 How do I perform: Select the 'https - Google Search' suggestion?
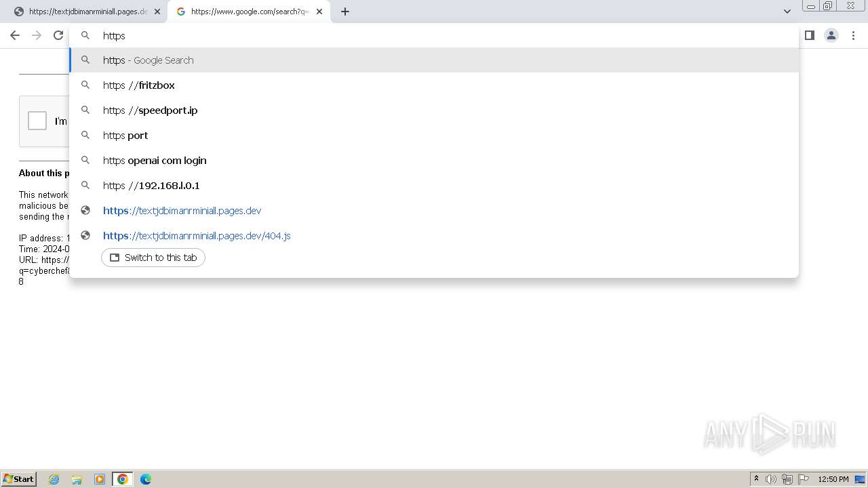[x=434, y=60]
